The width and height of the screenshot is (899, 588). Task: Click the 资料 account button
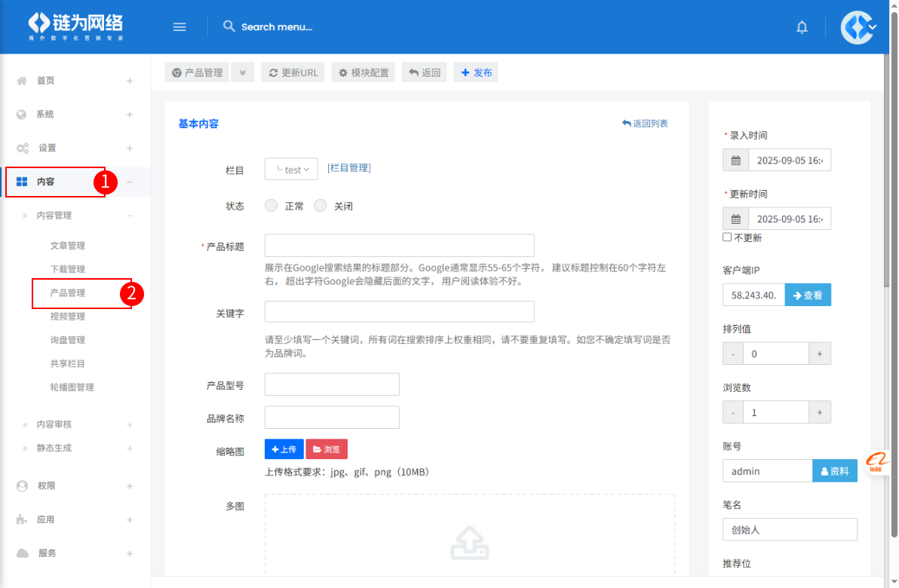(x=835, y=471)
